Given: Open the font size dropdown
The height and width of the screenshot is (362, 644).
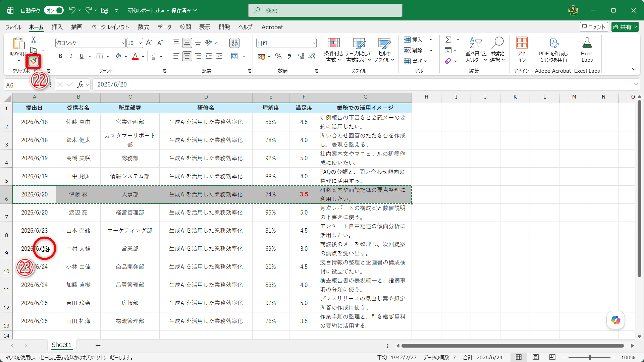Looking at the screenshot, I should point(141,43).
